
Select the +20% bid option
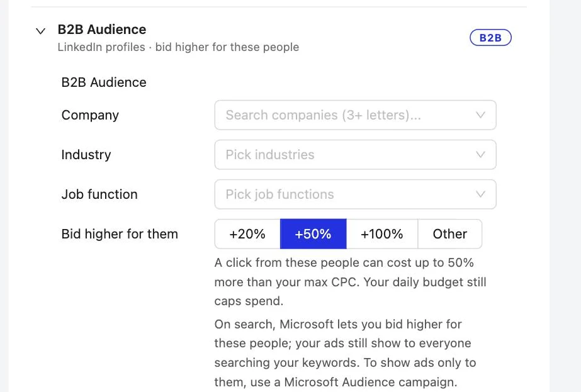247,234
